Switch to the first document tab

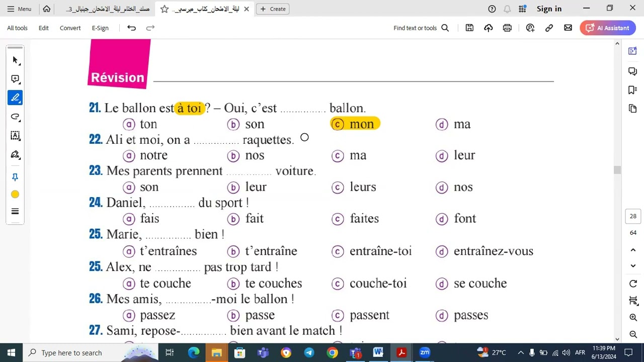[x=107, y=9]
